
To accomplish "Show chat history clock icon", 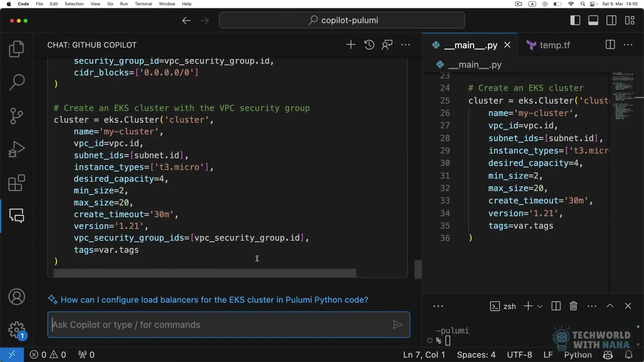I will tap(369, 45).
